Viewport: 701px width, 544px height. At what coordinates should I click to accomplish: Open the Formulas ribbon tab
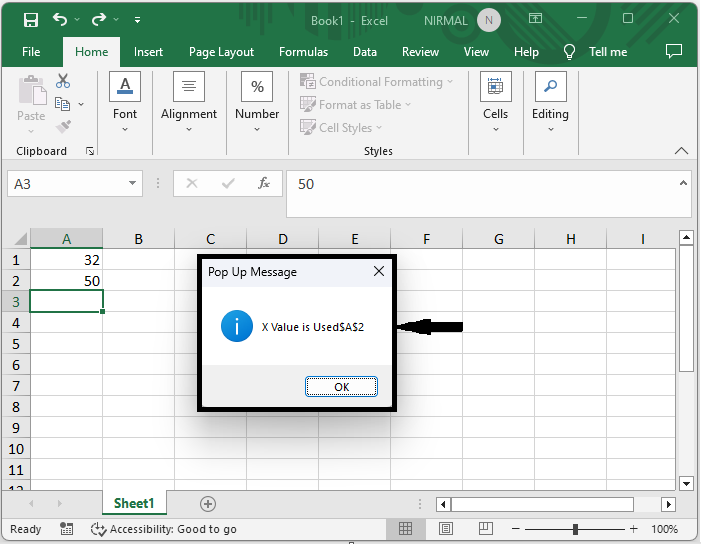(x=303, y=52)
